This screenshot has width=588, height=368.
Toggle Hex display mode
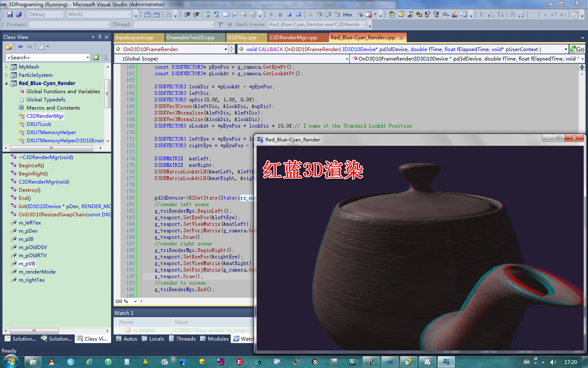(x=347, y=14)
